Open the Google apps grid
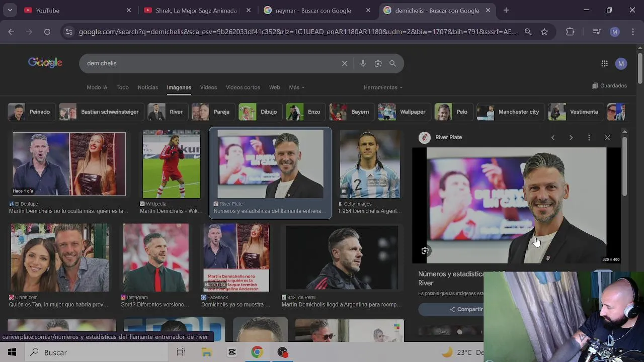The image size is (644, 362). (x=604, y=63)
